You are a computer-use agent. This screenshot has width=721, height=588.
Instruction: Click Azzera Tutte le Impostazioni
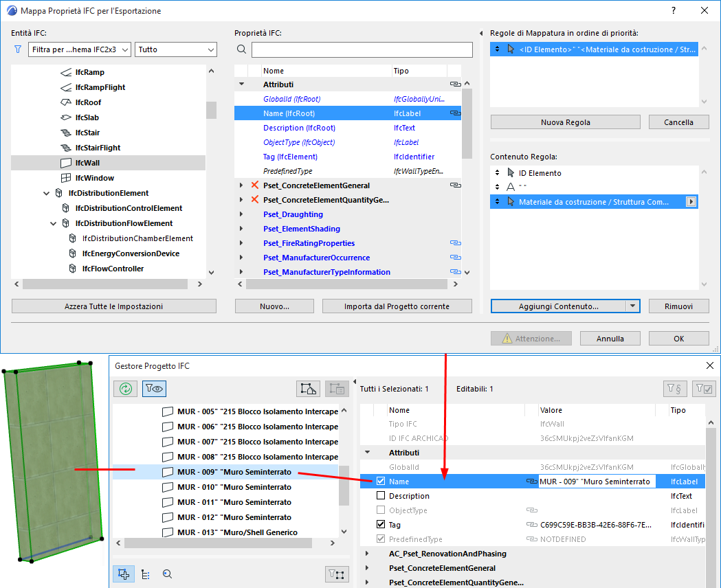[114, 306]
